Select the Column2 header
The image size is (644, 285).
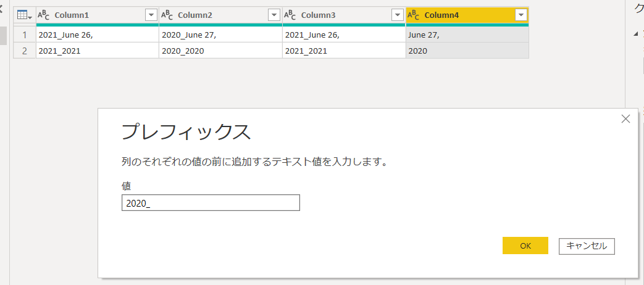coord(220,15)
